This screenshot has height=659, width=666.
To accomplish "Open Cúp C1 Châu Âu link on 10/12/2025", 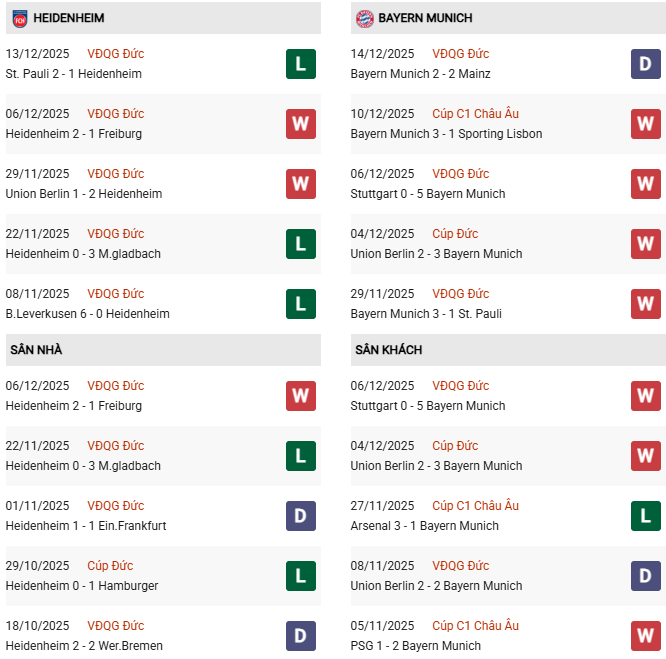I will [475, 114].
